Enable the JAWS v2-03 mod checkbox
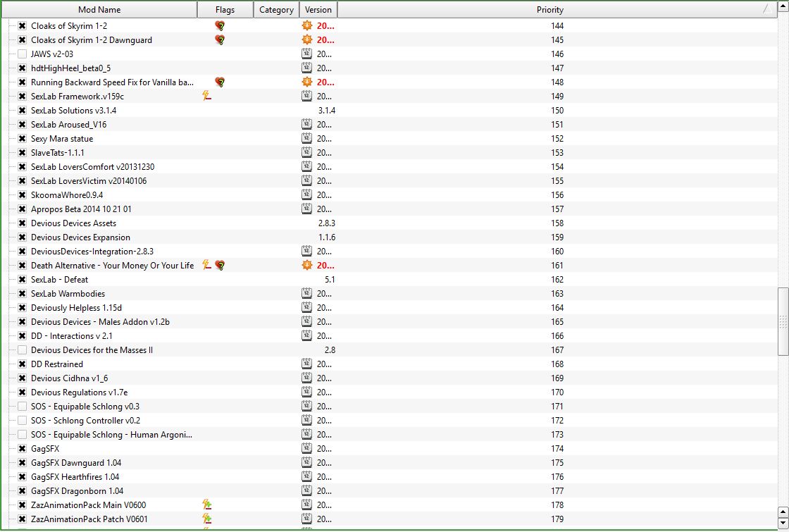This screenshot has width=789, height=532. tap(23, 54)
